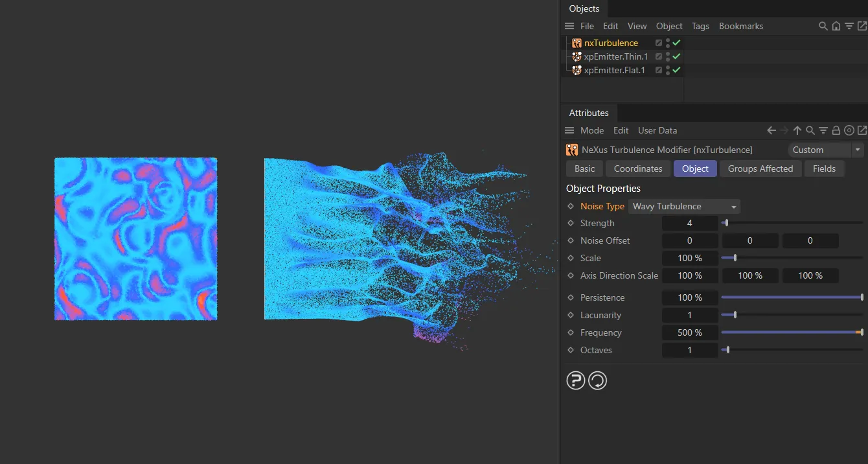Open the Bookmarks menu in the Objects manager
Viewport: 868px width, 464px height.
pyautogui.click(x=740, y=26)
